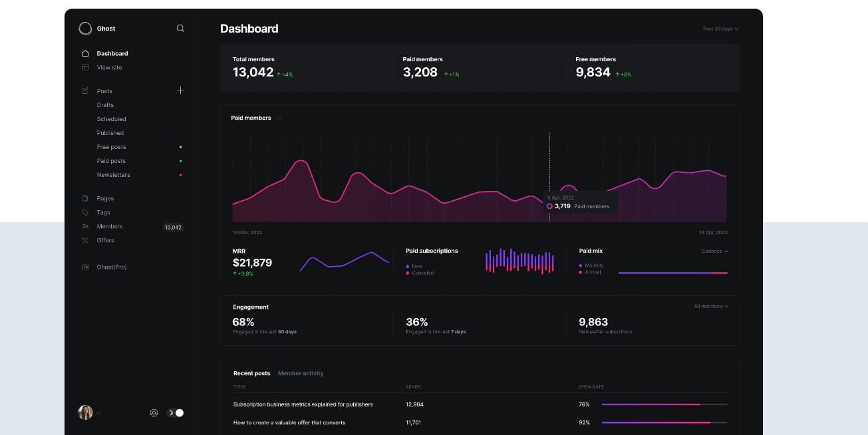Image resolution: width=868 pixels, height=435 pixels.
Task: Open settings with the gear icon
Action: pos(154,413)
